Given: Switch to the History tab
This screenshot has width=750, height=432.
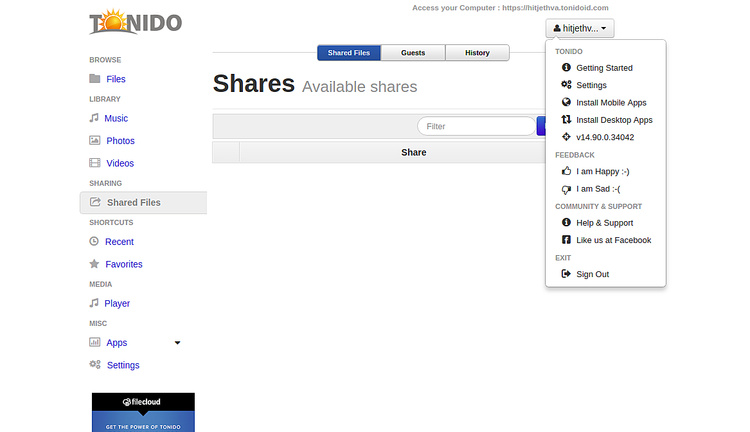Looking at the screenshot, I should pos(477,53).
